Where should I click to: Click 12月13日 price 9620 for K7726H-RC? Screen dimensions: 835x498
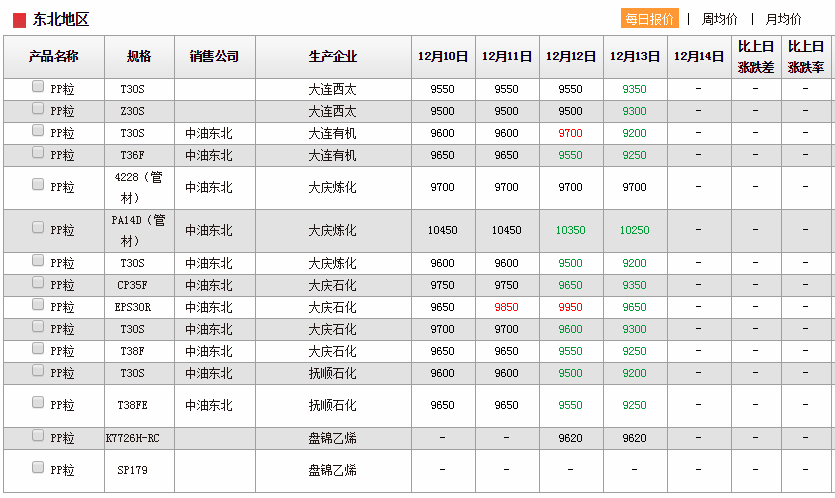(634, 438)
